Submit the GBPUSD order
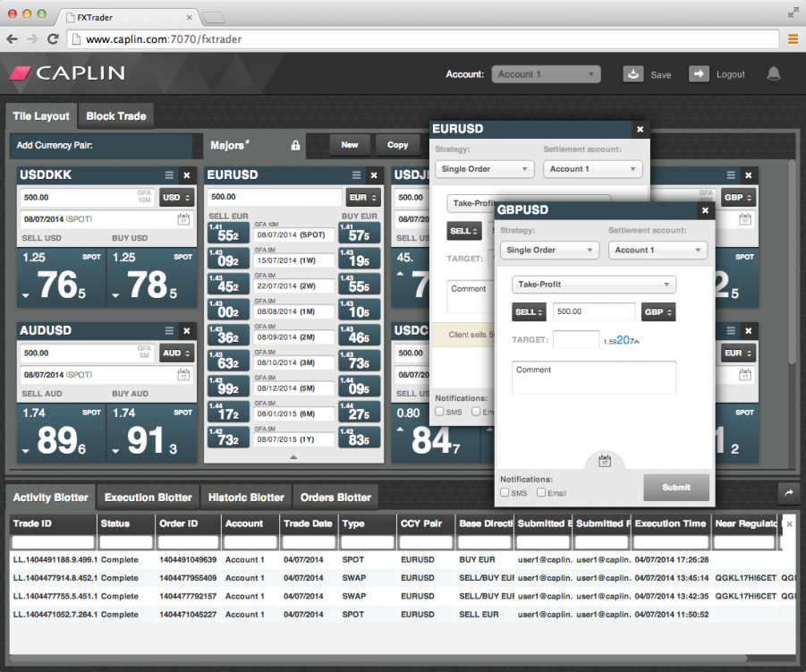806x672 pixels. [676, 487]
